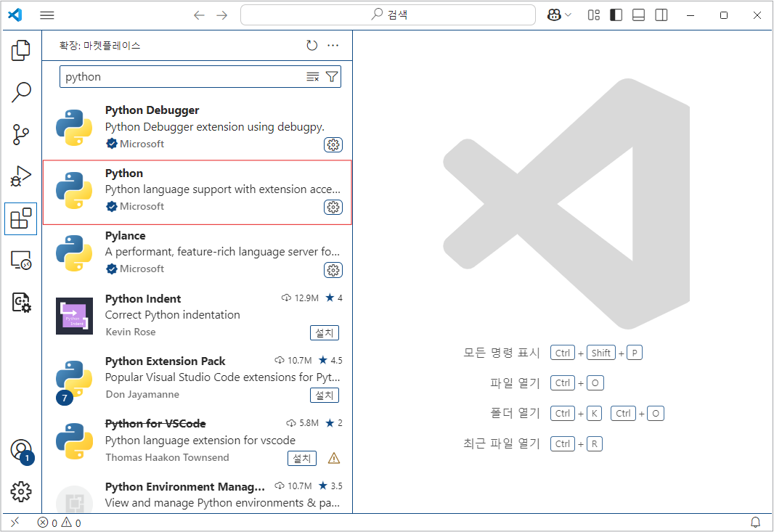Clear extension search results
774x532 pixels.
click(x=312, y=77)
